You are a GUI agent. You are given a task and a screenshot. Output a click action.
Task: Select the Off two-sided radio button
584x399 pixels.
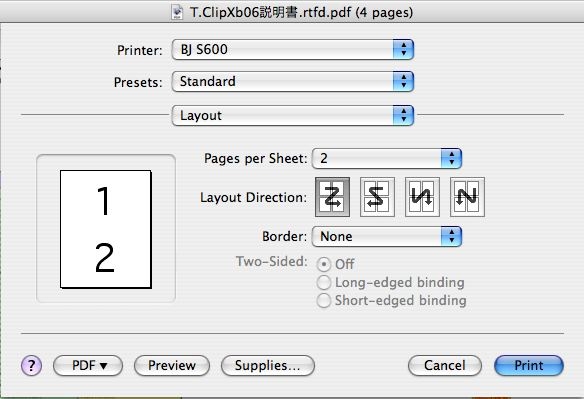[x=324, y=264]
